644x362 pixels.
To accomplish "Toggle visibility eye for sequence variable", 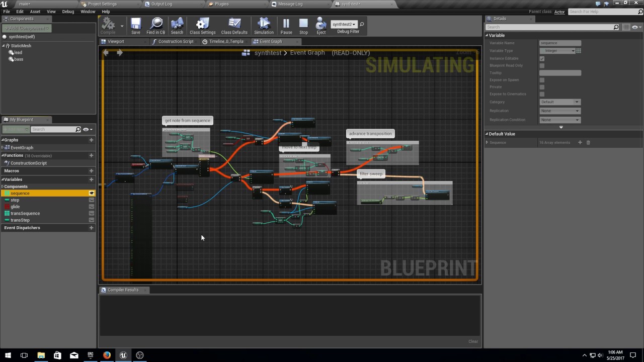I will pos(92,193).
